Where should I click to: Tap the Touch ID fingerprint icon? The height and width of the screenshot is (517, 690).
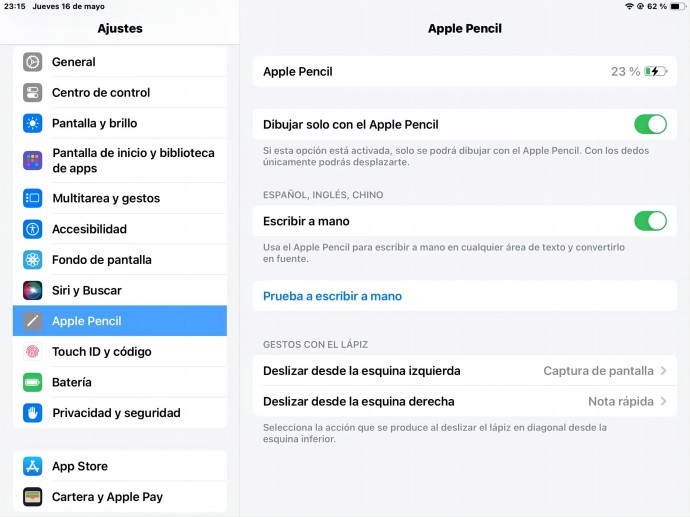[33, 352]
